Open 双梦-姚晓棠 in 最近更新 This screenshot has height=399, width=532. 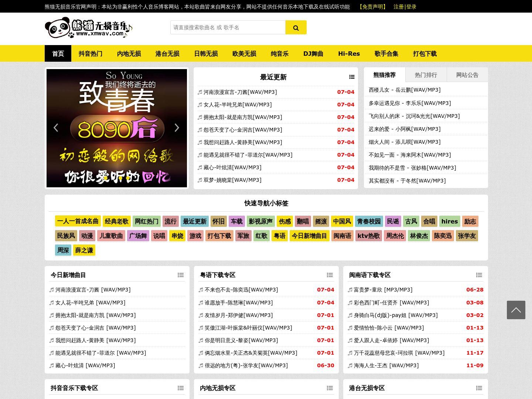[x=232, y=180]
